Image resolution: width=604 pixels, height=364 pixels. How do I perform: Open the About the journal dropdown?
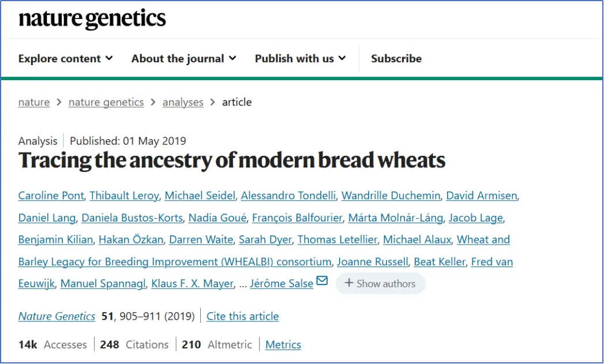tap(183, 58)
